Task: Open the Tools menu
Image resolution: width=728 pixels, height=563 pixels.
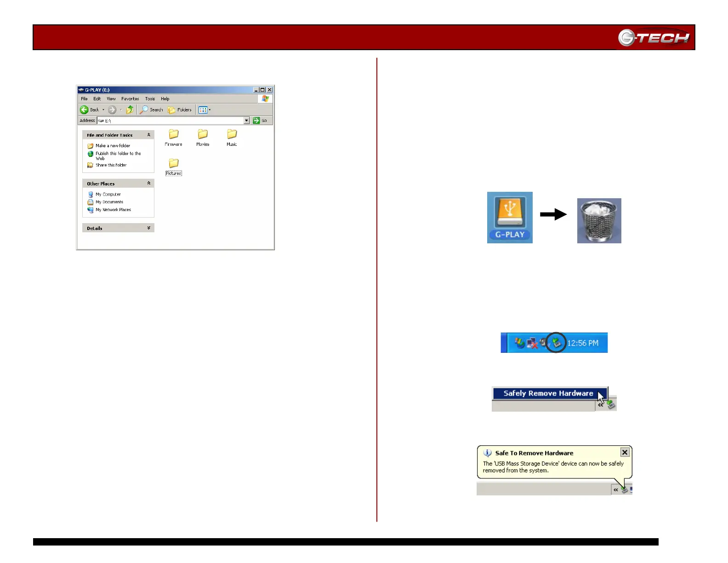Action: [150, 99]
